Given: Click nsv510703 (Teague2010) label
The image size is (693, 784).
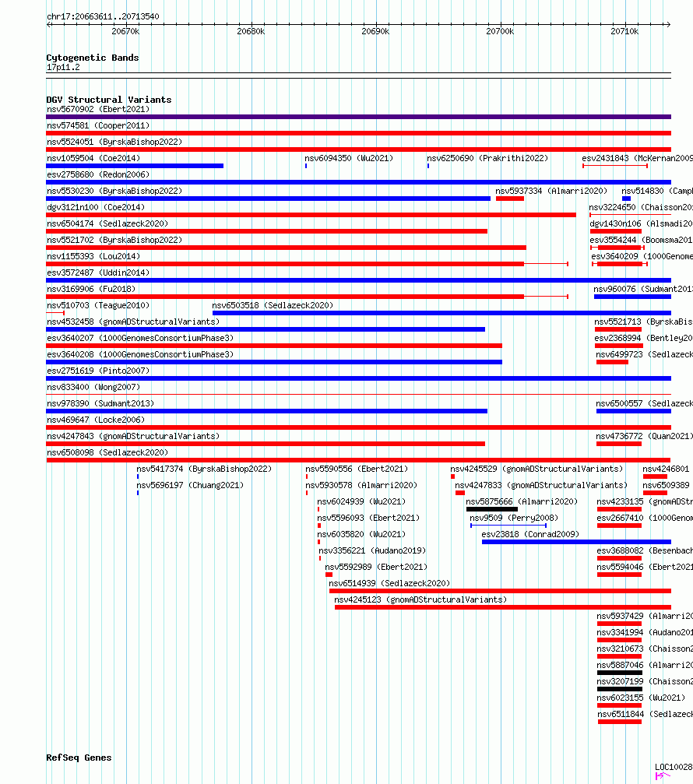Looking at the screenshot, I should click(x=98, y=305).
